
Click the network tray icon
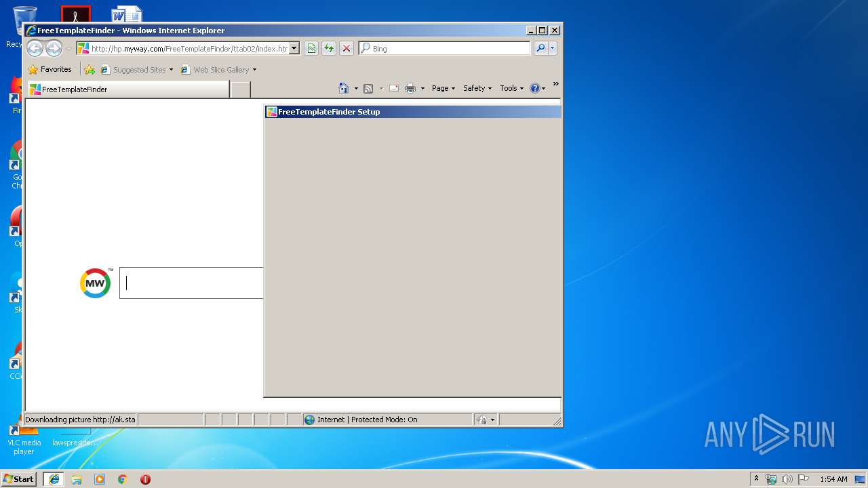tap(771, 479)
